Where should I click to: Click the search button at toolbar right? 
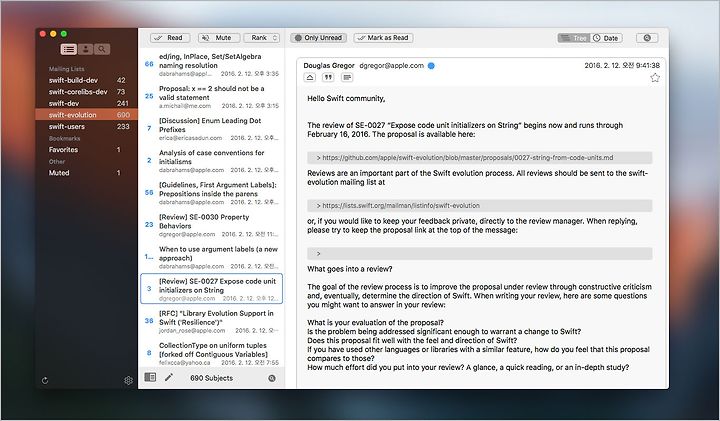coord(647,38)
